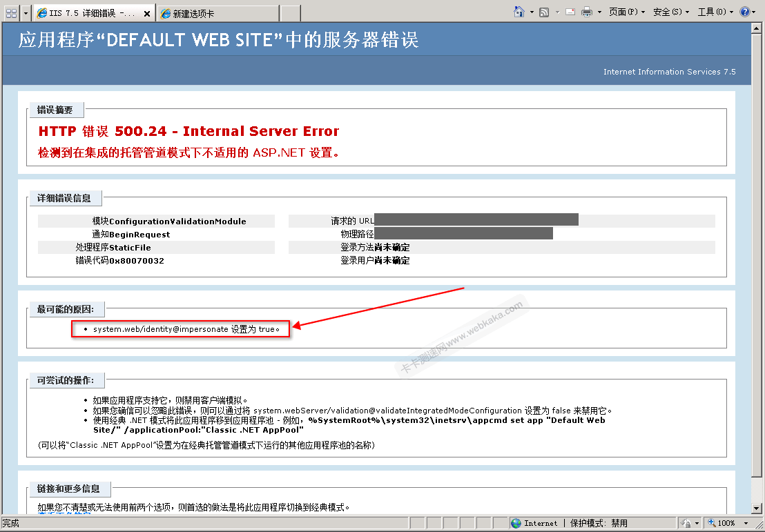Viewport: 765px width, 532px height.
Task: Expand the zoom level dropdown arrow
Action: (x=746, y=523)
